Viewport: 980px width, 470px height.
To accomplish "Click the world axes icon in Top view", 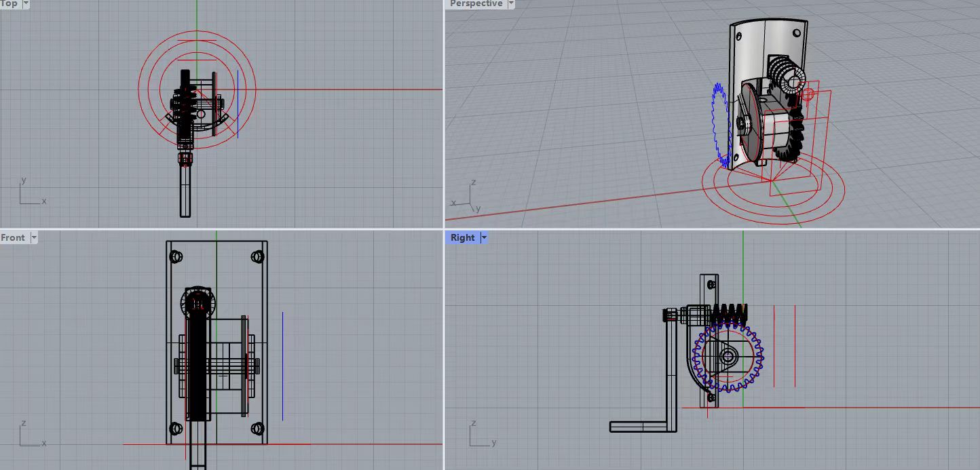I will click(x=29, y=193).
